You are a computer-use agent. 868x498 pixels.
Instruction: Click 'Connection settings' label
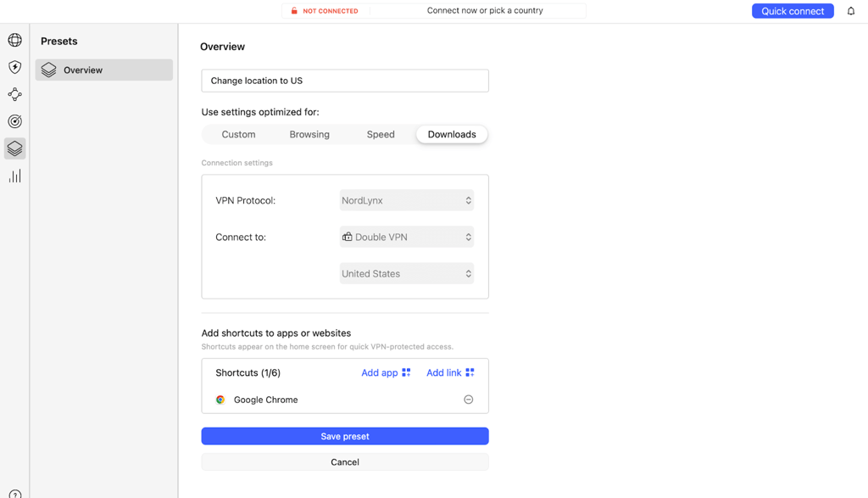pos(237,163)
